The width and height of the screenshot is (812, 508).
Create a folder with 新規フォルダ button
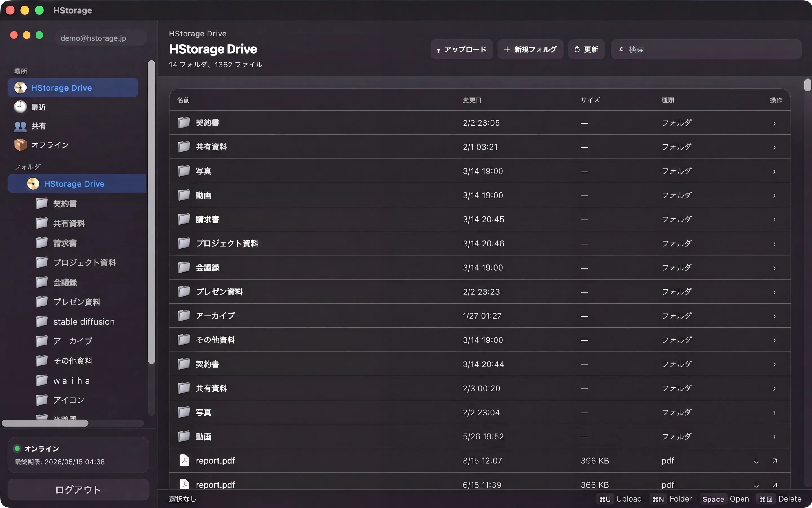[x=530, y=49]
